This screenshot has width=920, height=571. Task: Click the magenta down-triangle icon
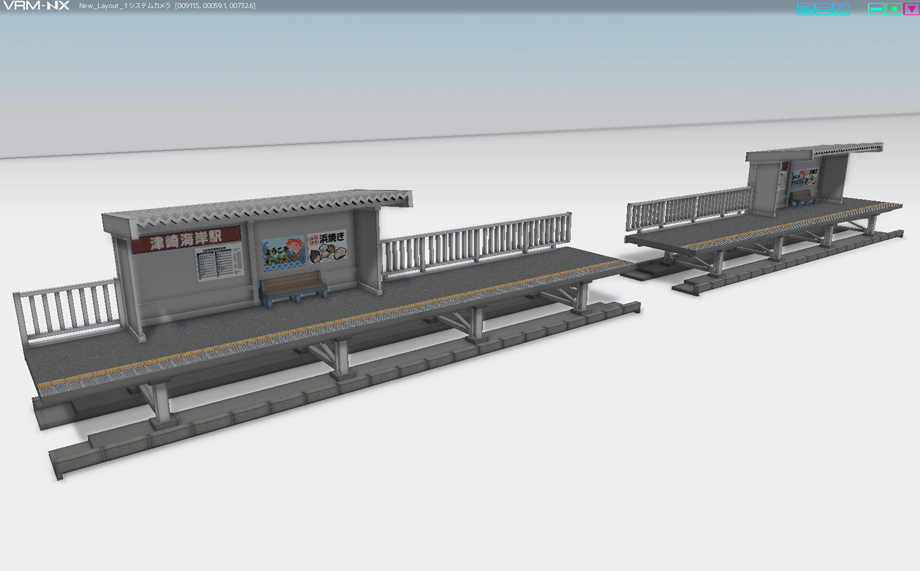[x=911, y=9]
